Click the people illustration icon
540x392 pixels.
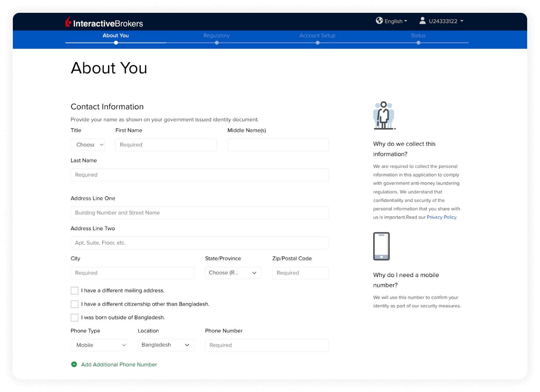[x=384, y=115]
